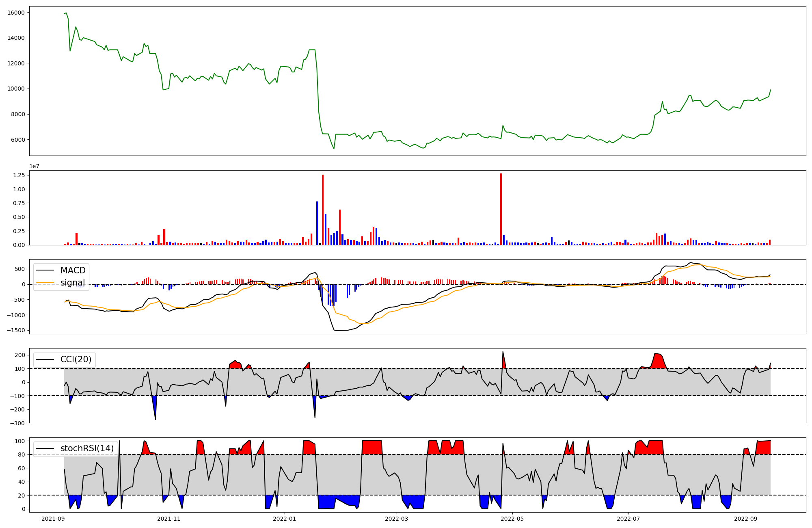Click the CCI(20) legend entry
The image size is (812, 528).
[x=76, y=359]
